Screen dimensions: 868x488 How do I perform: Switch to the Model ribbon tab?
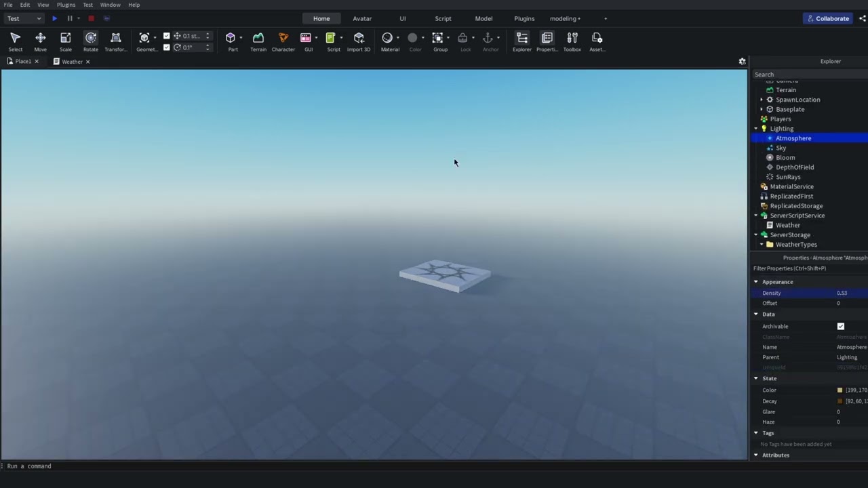coord(484,18)
